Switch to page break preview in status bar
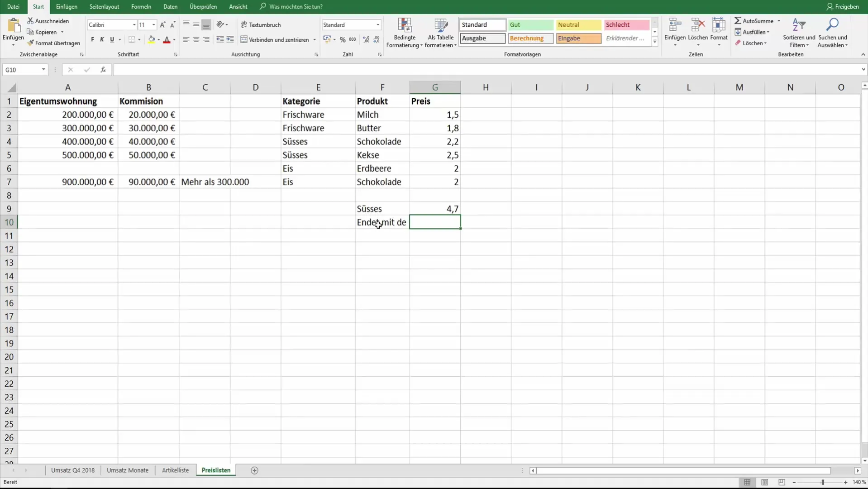This screenshot has width=868, height=489. pos(782,482)
